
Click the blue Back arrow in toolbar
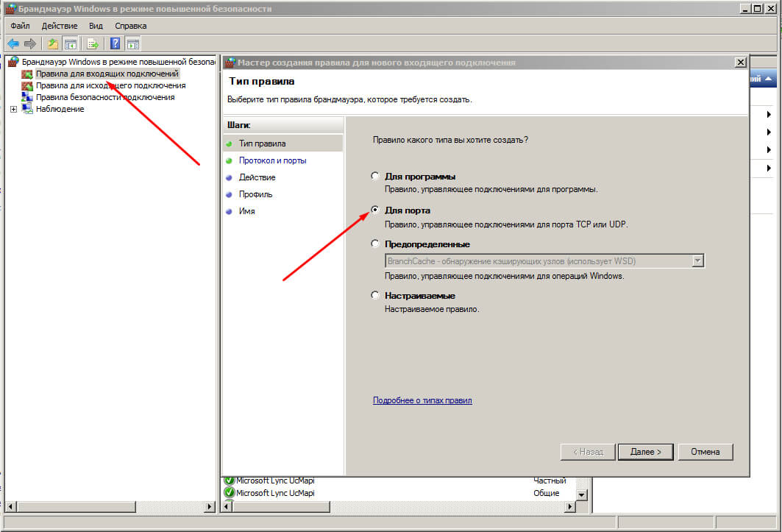pos(13,43)
